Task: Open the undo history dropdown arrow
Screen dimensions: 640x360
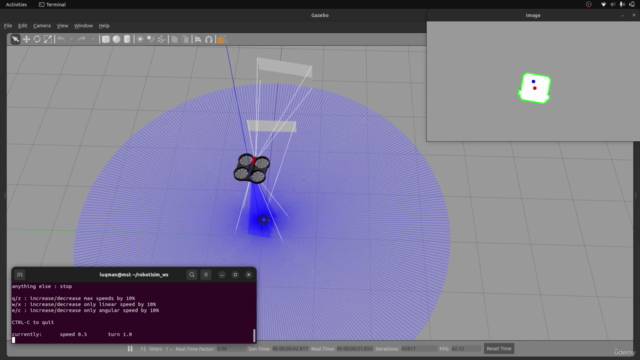Action: coord(71,39)
